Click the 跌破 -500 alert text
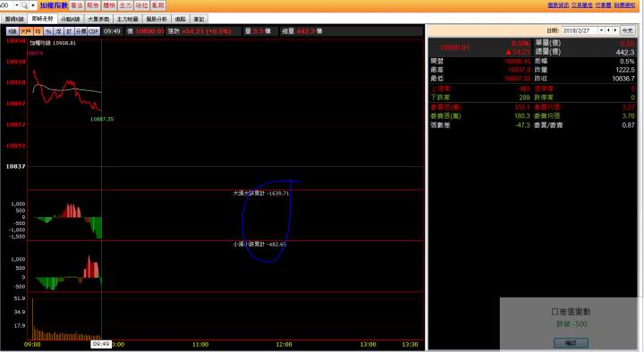644x352 pixels. click(572, 324)
